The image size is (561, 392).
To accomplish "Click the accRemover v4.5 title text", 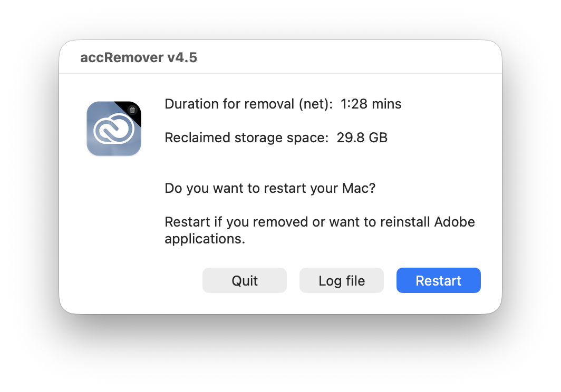I will [x=139, y=57].
